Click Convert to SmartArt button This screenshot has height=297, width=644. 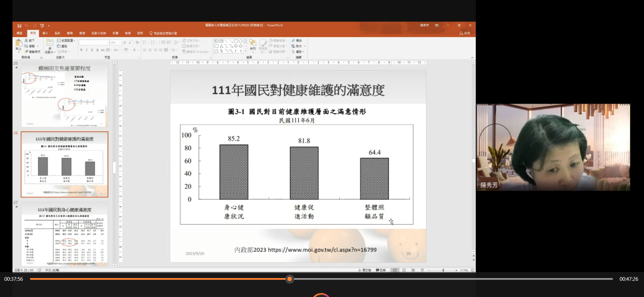click(196, 52)
